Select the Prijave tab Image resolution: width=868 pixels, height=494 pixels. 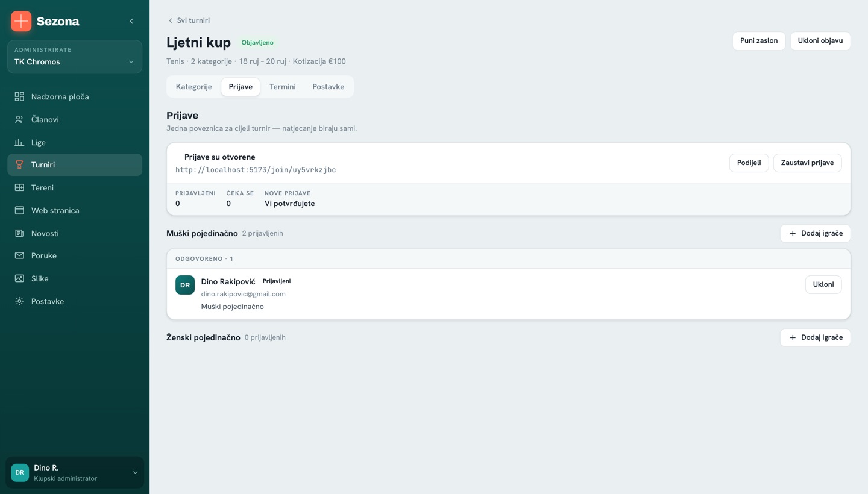point(241,87)
